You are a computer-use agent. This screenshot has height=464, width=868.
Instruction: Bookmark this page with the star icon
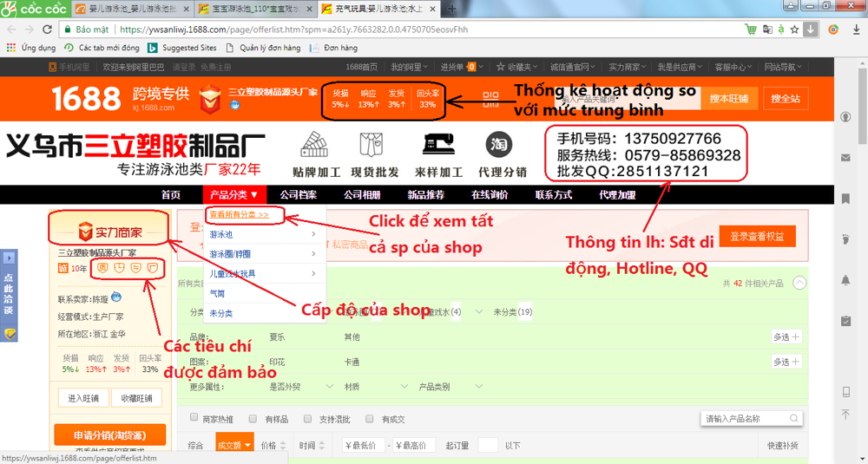(794, 29)
